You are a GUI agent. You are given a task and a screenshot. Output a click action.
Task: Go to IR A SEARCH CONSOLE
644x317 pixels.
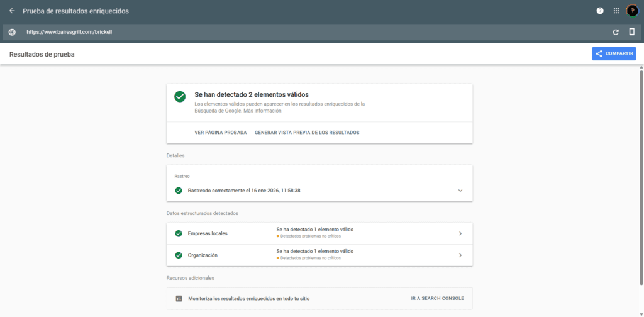coord(437,298)
